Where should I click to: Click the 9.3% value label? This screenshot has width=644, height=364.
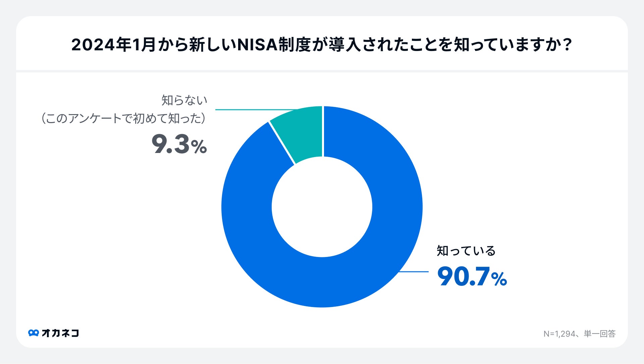coord(179,145)
